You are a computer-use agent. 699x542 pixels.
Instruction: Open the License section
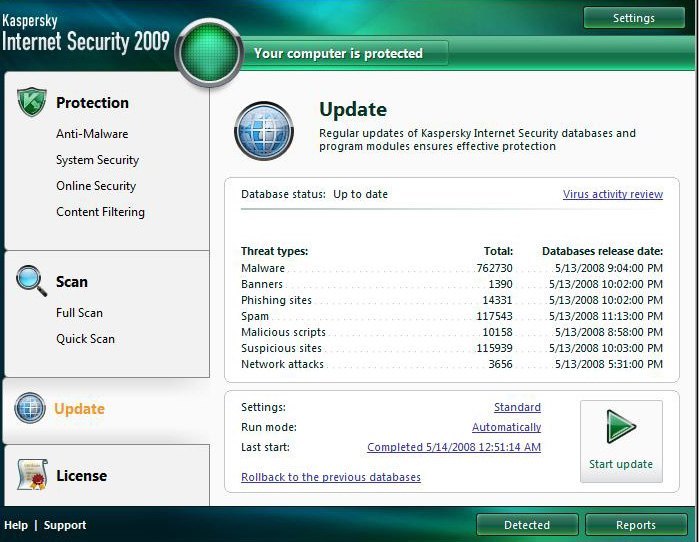[x=82, y=476]
